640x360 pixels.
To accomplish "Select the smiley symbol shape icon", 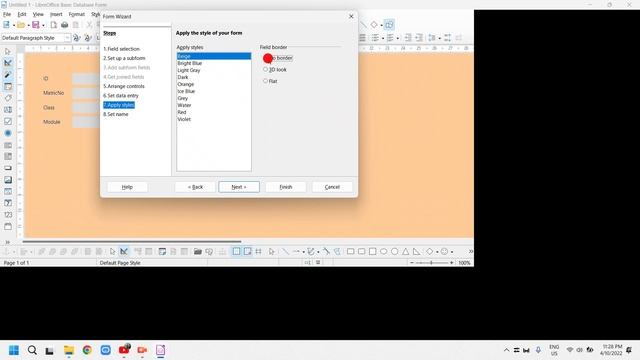I will pyautogui.click(x=444, y=251).
